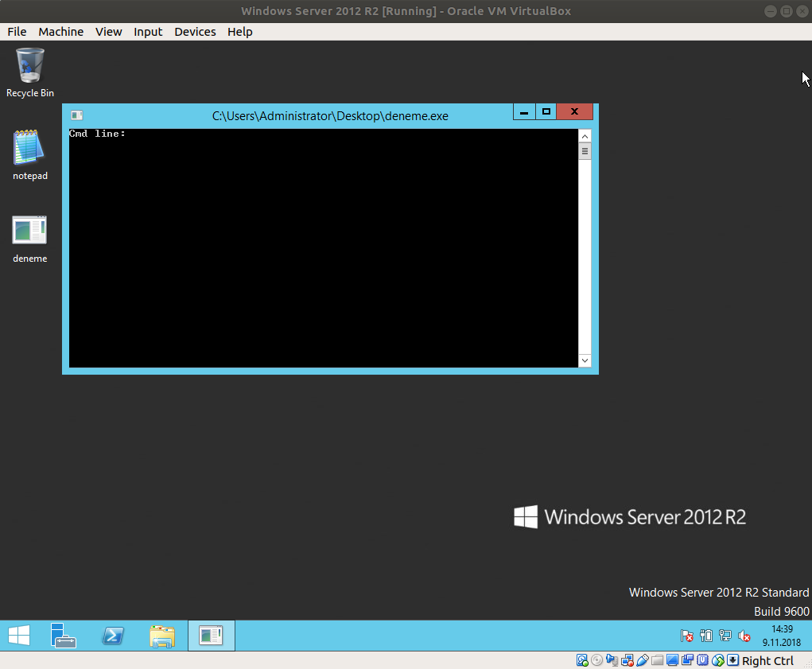Open Action Center flag tray icon

(x=686, y=636)
